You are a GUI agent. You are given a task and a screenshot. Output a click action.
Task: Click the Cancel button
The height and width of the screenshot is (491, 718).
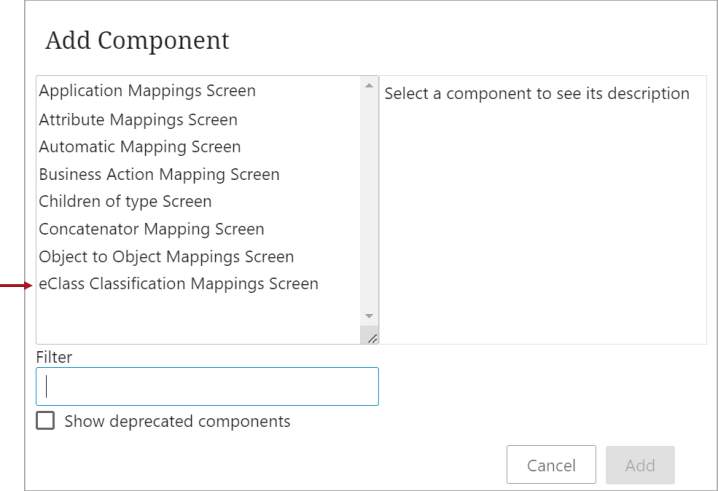pos(551,465)
